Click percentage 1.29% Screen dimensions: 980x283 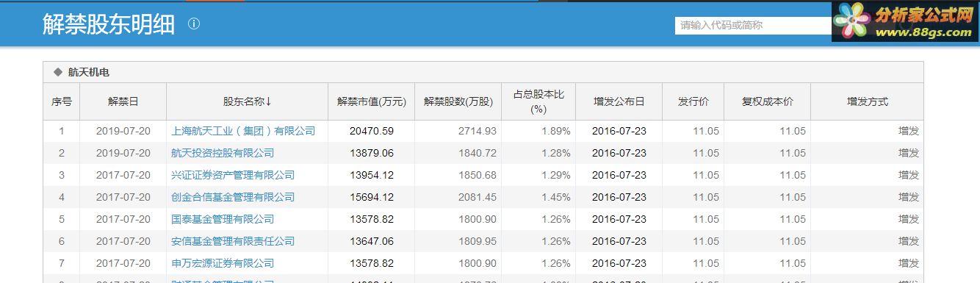tap(556, 175)
